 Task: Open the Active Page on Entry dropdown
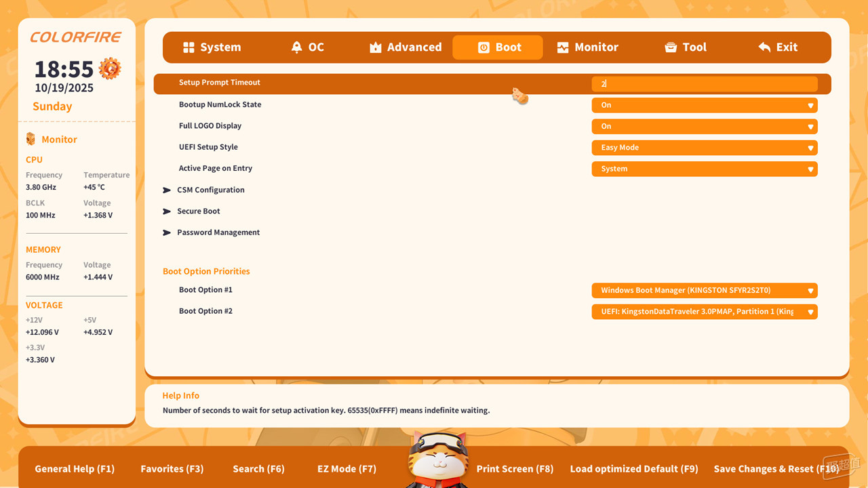tap(704, 169)
